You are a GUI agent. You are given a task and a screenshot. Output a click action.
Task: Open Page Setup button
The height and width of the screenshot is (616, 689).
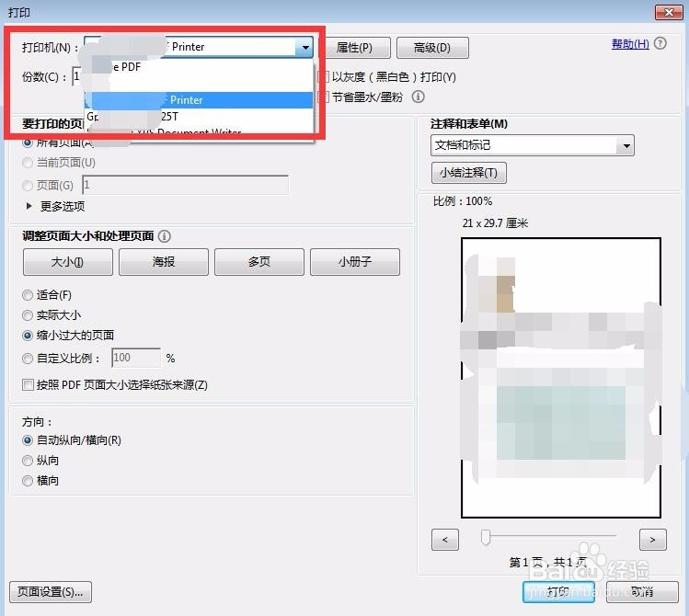(51, 592)
